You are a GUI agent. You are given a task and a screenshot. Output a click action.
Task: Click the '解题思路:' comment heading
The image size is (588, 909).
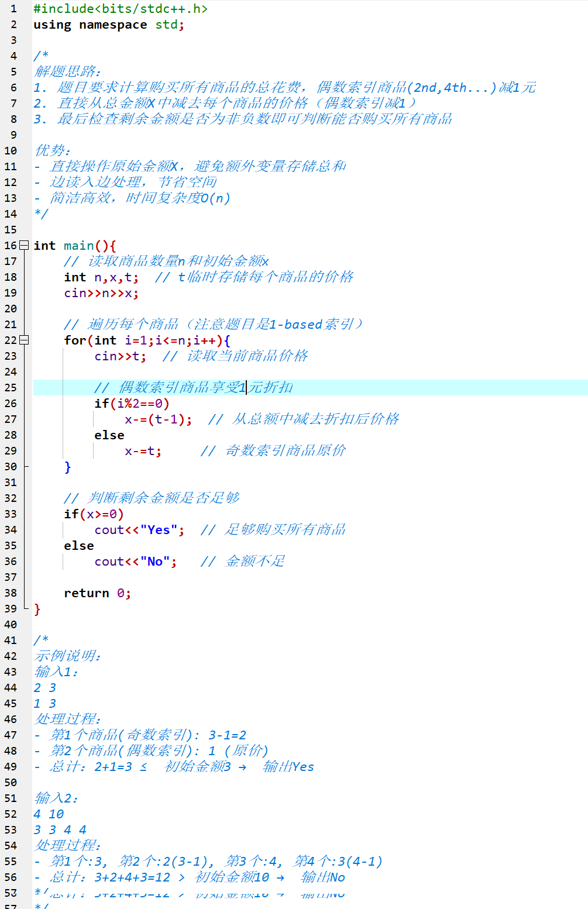67,71
